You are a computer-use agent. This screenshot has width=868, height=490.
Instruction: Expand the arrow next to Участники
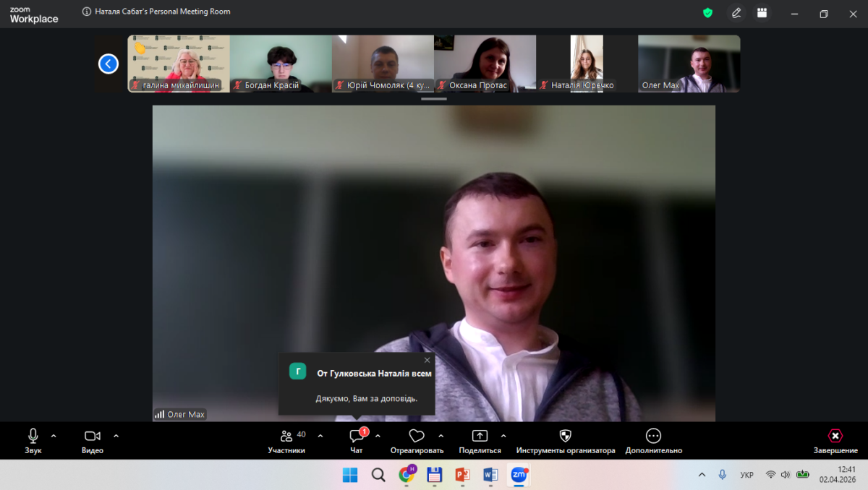(x=320, y=436)
